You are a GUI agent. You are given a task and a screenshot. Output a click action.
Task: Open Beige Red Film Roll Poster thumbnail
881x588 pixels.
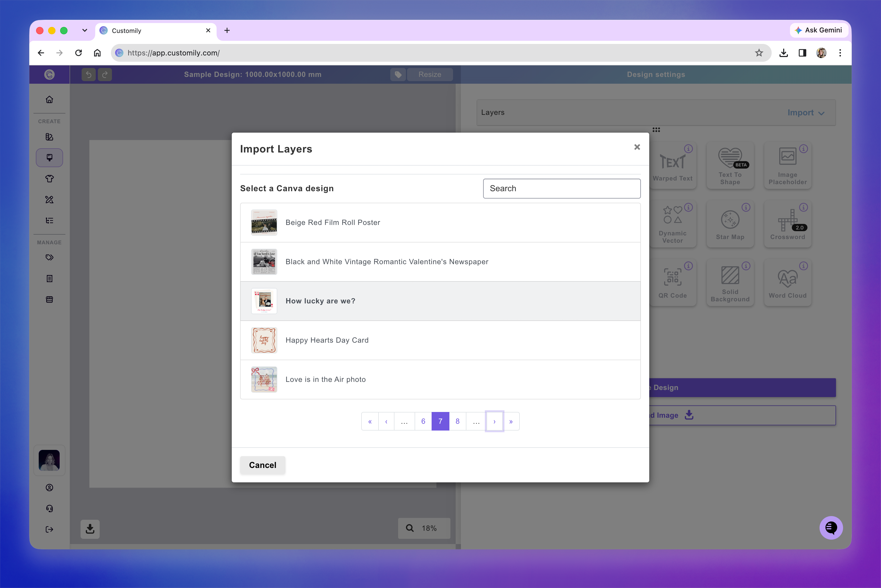pos(264,222)
